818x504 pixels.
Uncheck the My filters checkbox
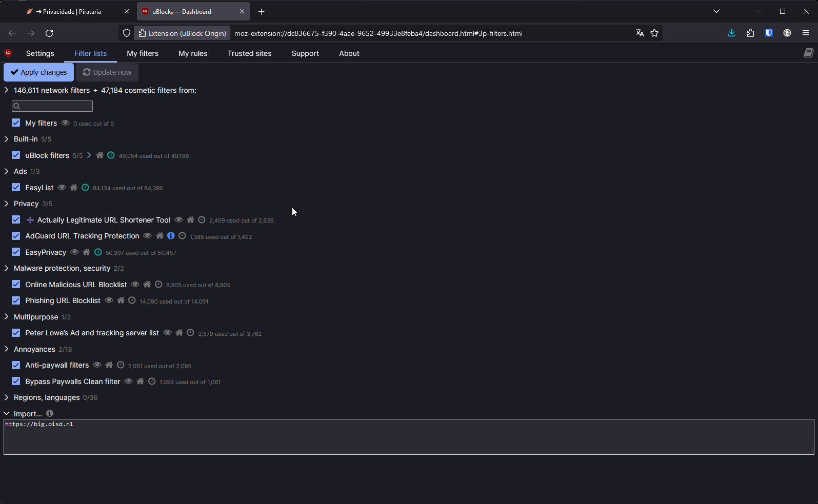point(16,123)
